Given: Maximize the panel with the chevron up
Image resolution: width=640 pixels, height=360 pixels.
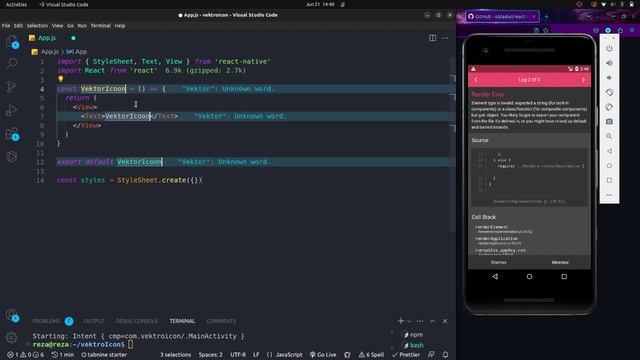Looking at the screenshot, I should [432, 321].
